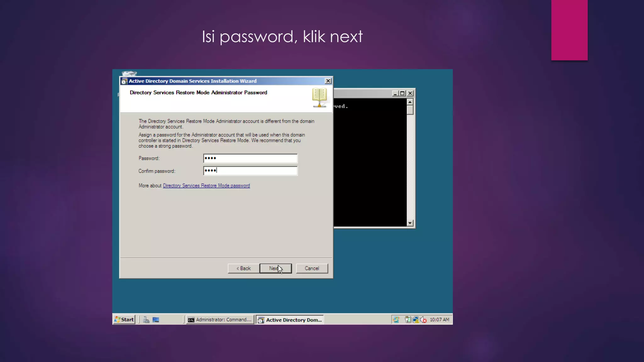The image size is (644, 362).
Task: Open Server Manager quick launch icon
Action: click(146, 320)
